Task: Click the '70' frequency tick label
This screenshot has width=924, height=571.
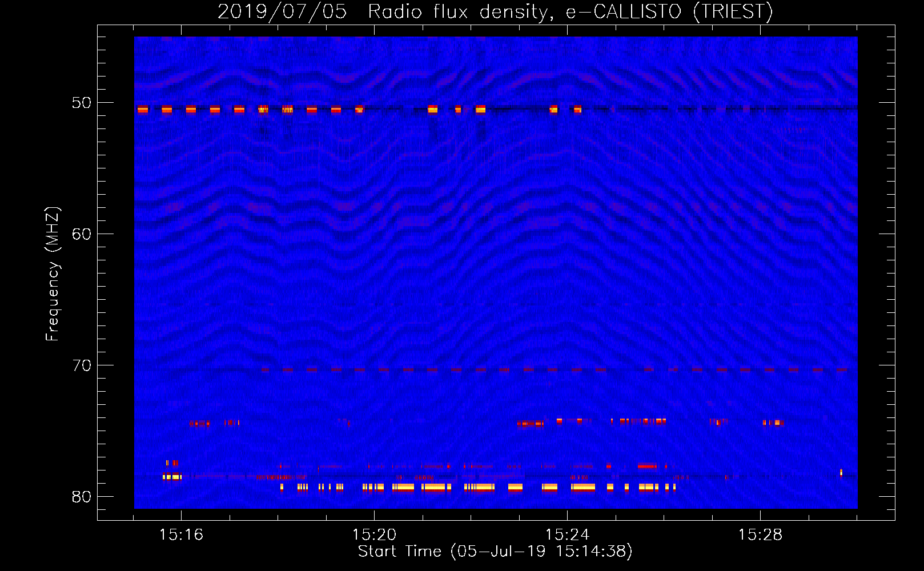Action: (x=82, y=365)
